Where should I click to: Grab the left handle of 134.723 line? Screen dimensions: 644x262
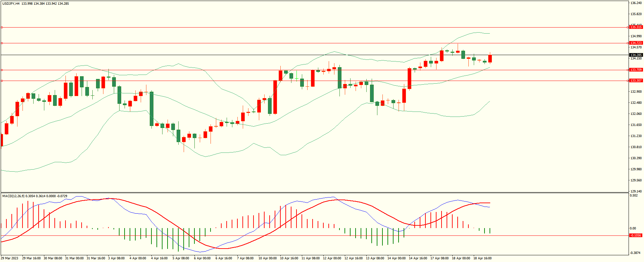tap(2, 43)
